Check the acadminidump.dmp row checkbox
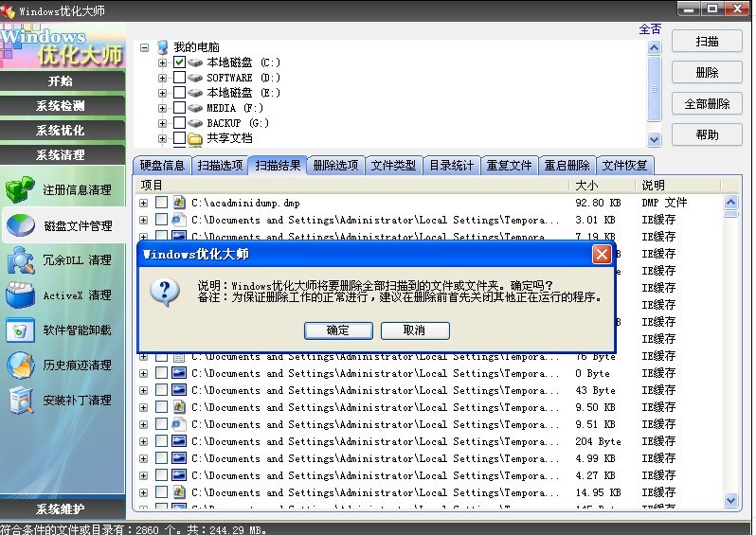 161,203
